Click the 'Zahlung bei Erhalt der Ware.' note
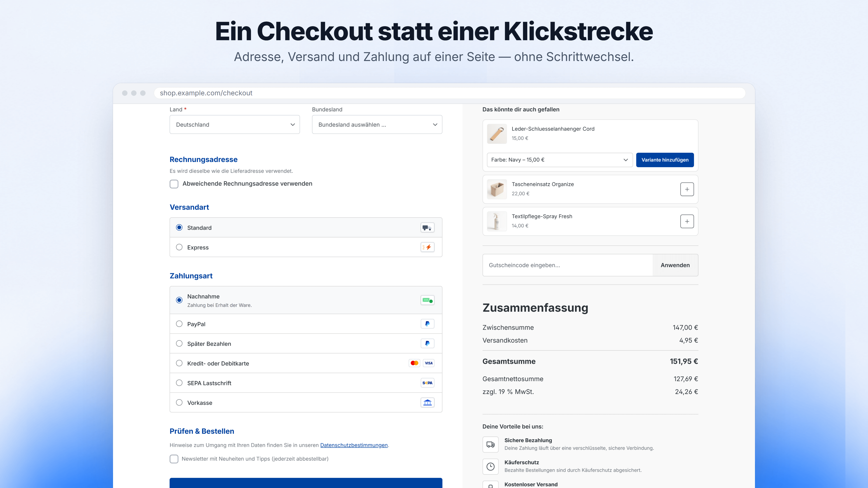 point(219,305)
